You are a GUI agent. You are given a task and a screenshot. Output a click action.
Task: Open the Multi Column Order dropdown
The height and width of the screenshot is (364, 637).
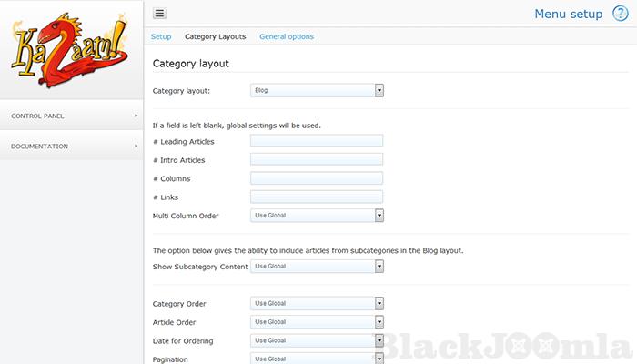[x=317, y=216]
